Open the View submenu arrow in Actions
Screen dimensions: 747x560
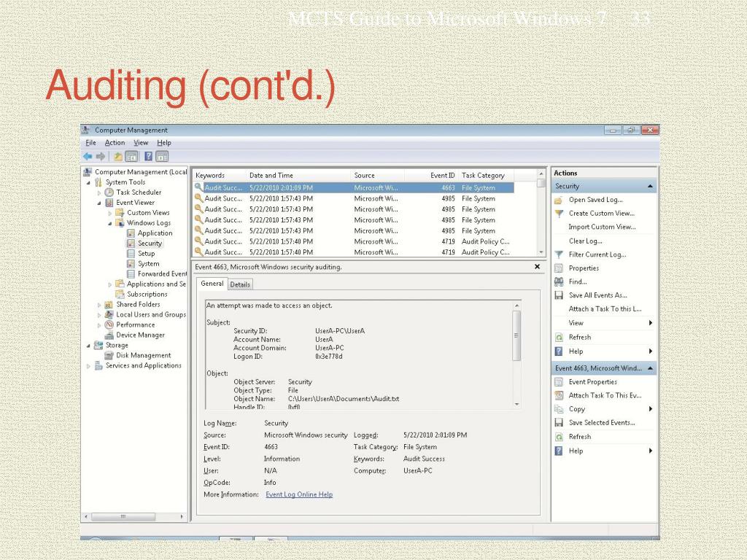click(x=651, y=323)
